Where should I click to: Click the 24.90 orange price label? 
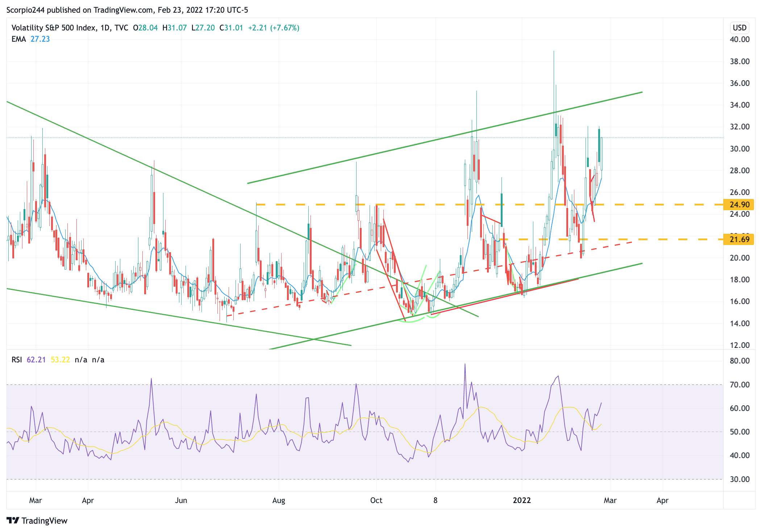click(738, 205)
